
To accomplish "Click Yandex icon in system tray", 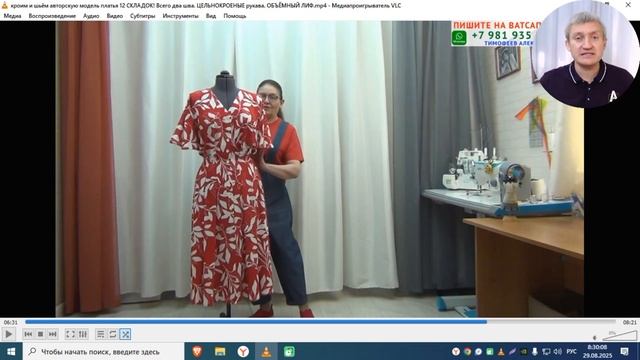I will (x=456, y=351).
